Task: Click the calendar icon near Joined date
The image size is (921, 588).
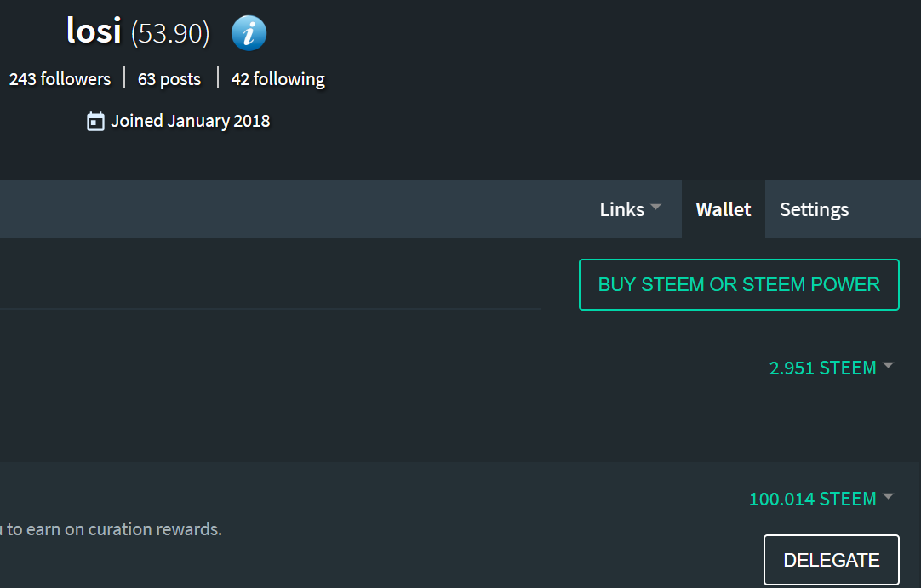Action: (x=95, y=122)
